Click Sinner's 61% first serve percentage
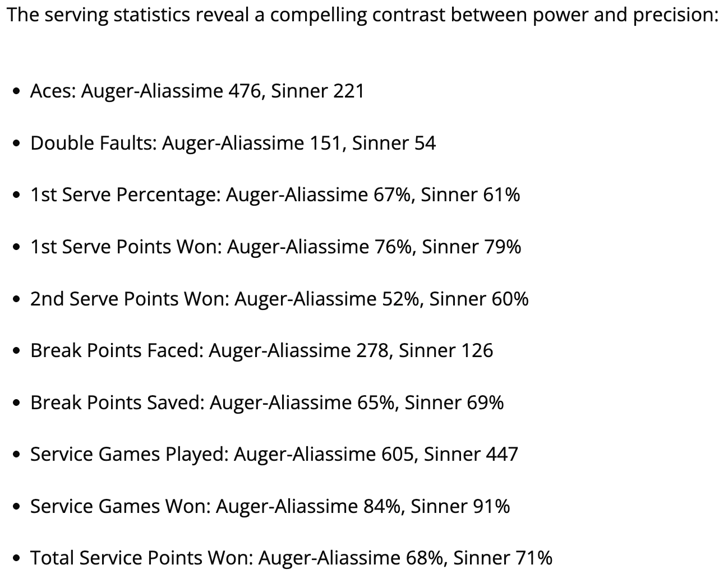The image size is (728, 583). (501, 195)
